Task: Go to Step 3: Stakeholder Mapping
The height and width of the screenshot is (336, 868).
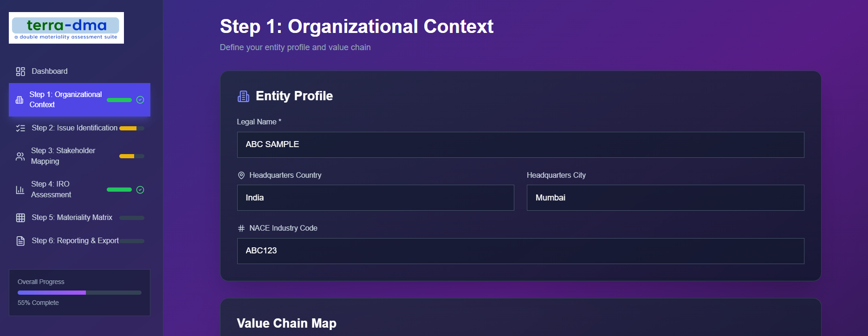Action: pyautogui.click(x=63, y=156)
